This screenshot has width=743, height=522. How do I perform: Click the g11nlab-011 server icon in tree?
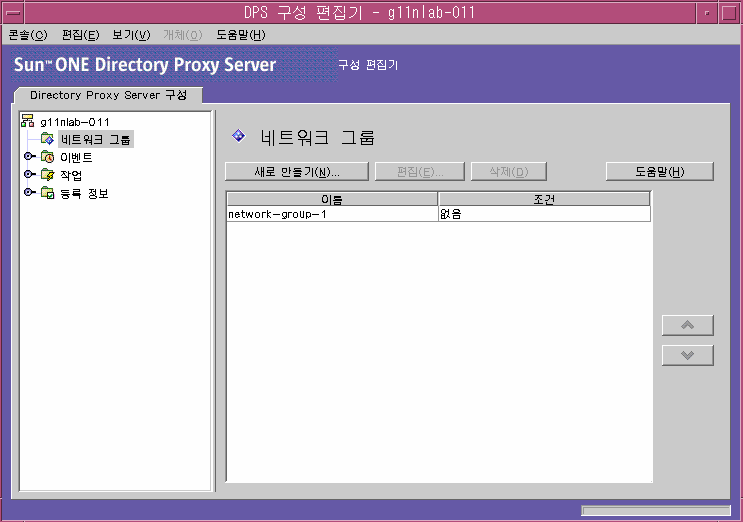27,121
